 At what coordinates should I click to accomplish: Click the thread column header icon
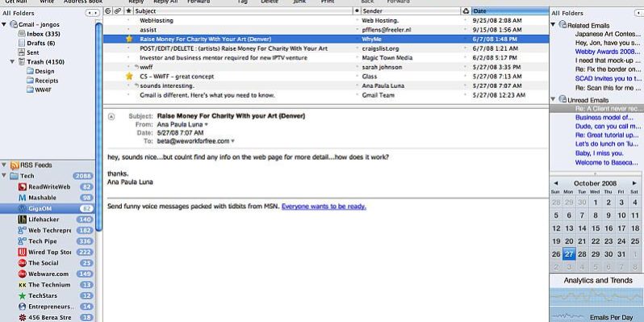coord(108,11)
